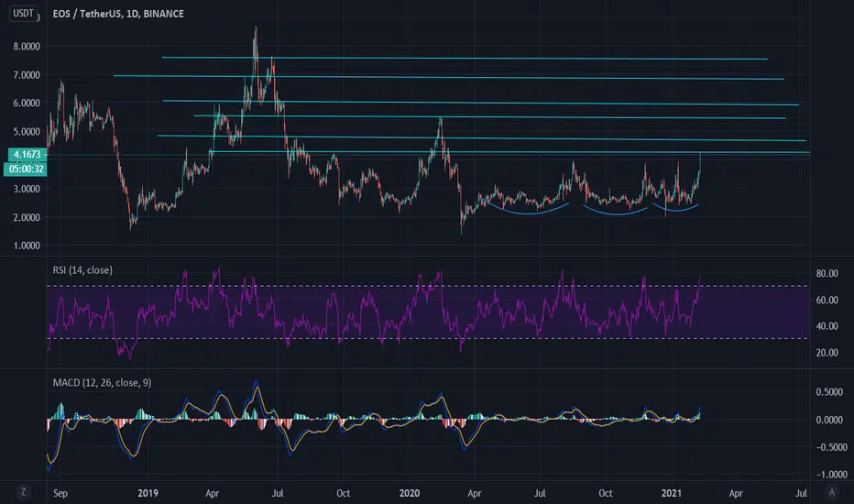The image size is (854, 504).
Task: Click the 3.0000 price axis label
Action: tap(27, 189)
